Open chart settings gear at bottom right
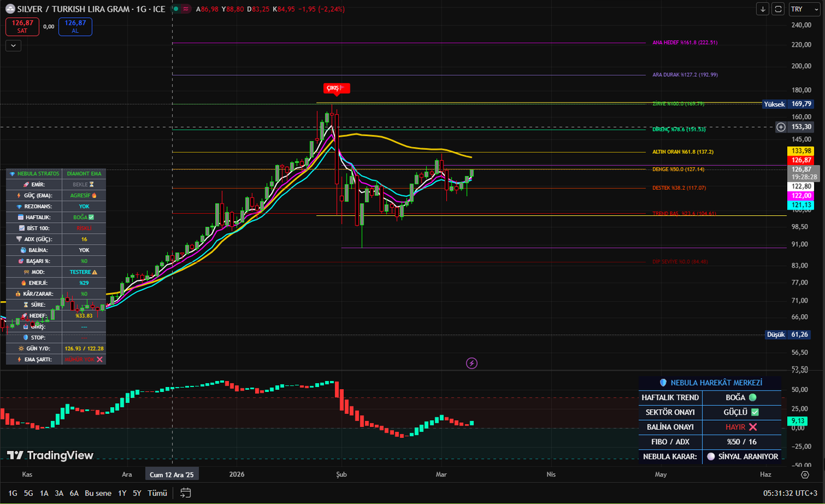Viewport: 825px width, 504px height. [805, 474]
